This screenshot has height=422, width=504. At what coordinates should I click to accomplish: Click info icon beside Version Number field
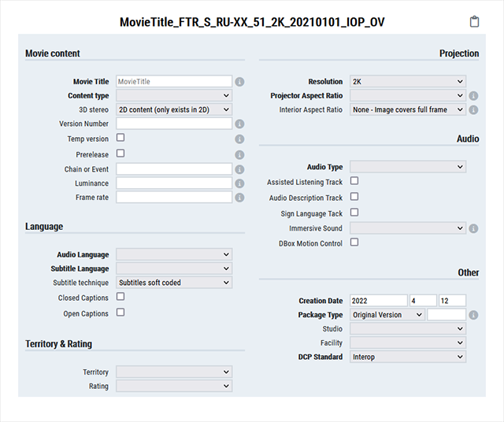pos(239,124)
